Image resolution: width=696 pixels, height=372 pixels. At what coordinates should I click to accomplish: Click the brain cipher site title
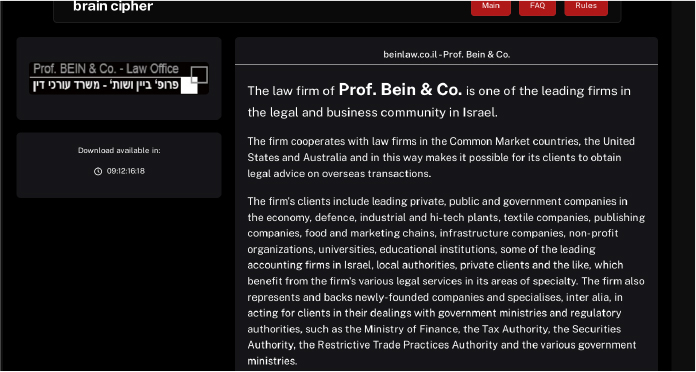[113, 6]
